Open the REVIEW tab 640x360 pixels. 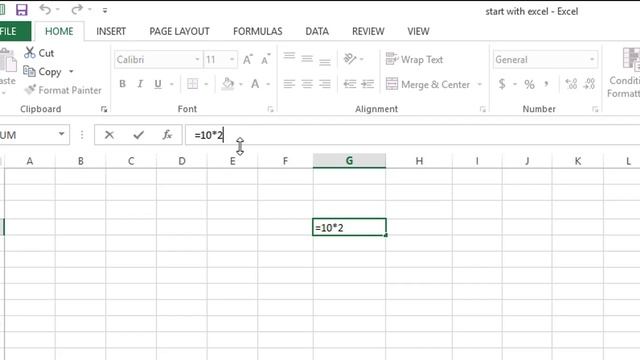[368, 31]
